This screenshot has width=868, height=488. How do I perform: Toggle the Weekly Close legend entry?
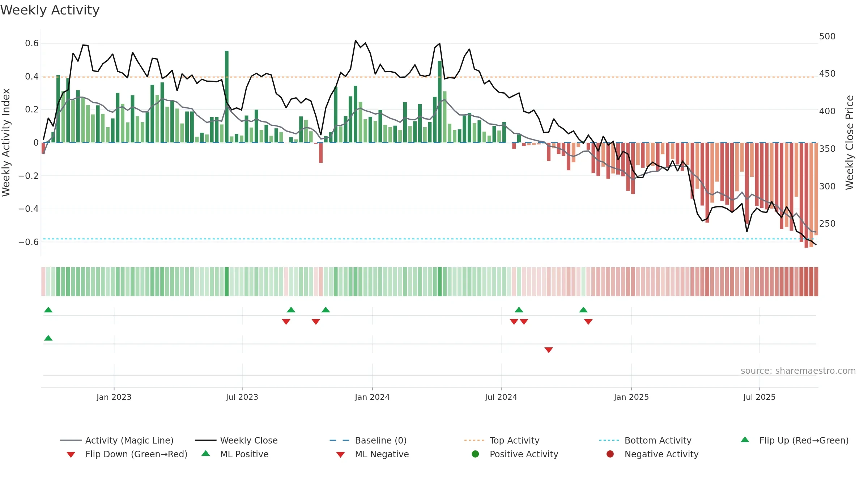(x=236, y=440)
